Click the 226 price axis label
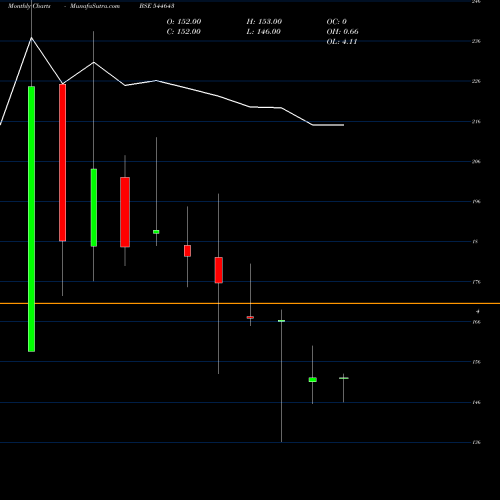The width and height of the screenshot is (500, 500). (x=476, y=81)
